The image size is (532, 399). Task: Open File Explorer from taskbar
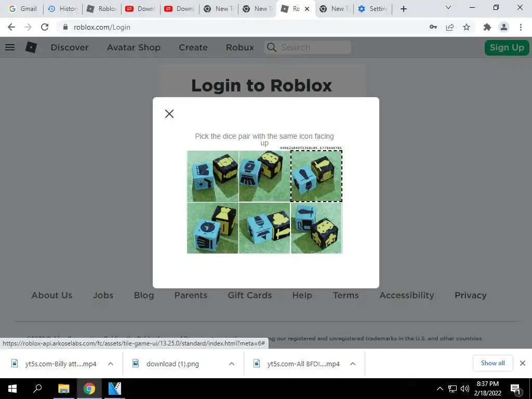[x=63, y=389]
